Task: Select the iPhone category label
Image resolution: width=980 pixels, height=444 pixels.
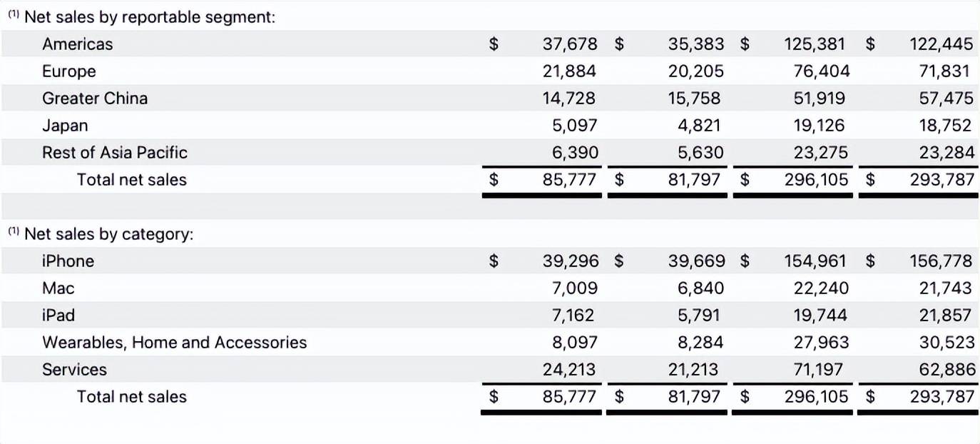Action: tap(68, 261)
